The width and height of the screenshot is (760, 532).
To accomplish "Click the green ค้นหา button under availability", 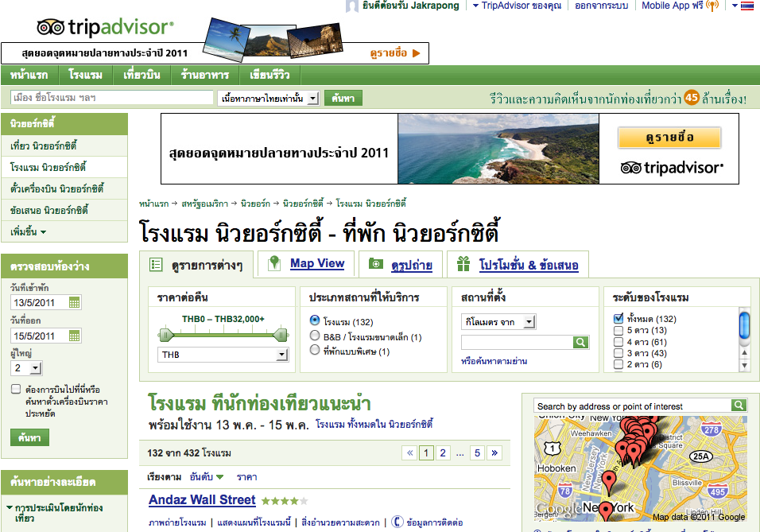I will (29, 437).
